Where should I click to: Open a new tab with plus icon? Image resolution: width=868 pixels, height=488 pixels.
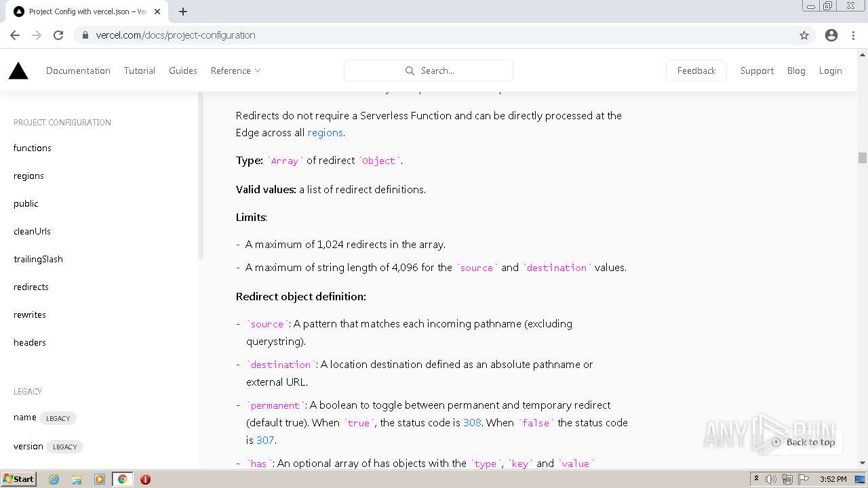(x=183, y=12)
